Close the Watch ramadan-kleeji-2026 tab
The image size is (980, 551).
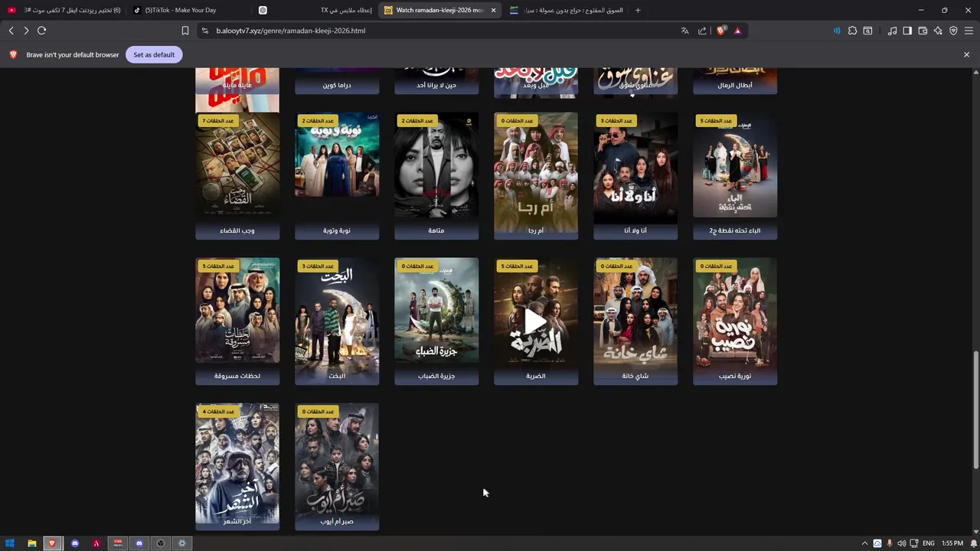(493, 10)
